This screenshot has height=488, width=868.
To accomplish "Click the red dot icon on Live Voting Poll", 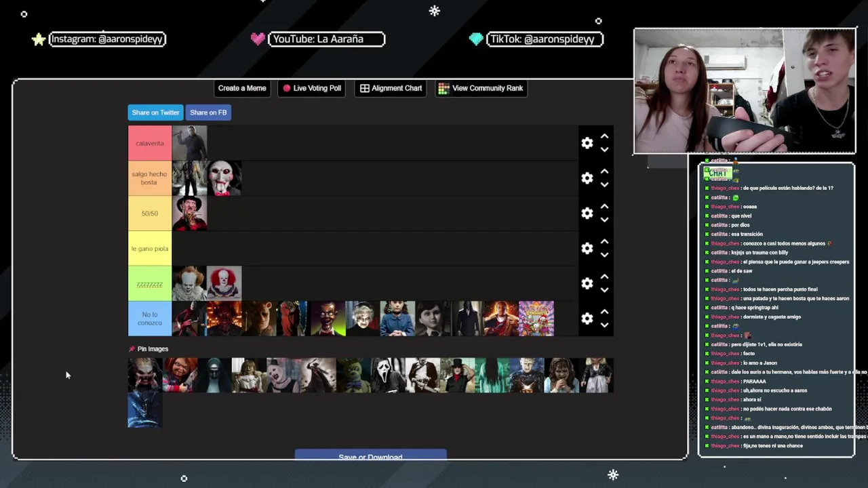I will pyautogui.click(x=287, y=88).
